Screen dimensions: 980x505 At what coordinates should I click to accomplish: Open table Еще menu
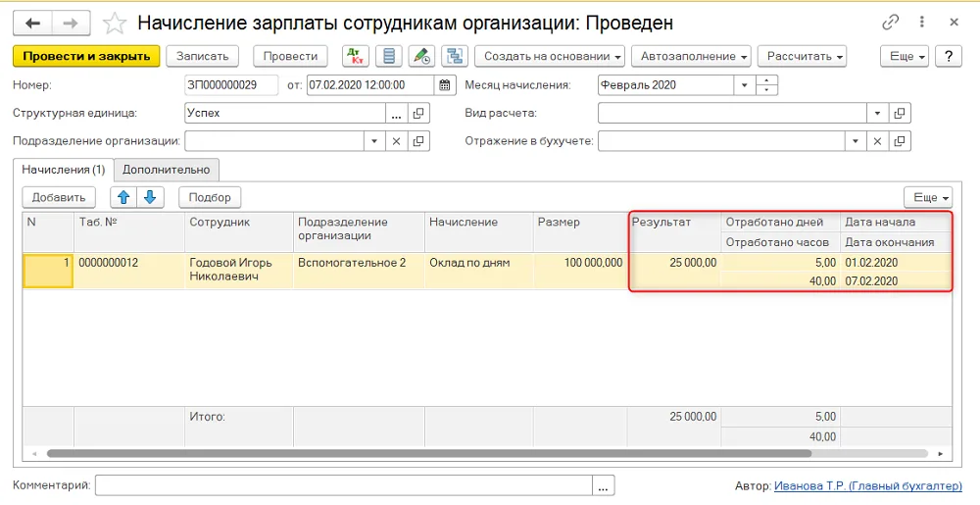coord(928,197)
